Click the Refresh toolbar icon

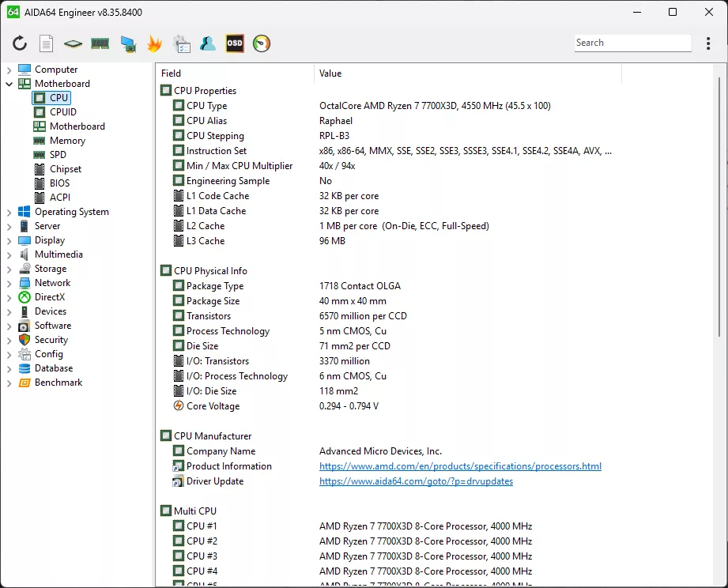click(x=20, y=43)
